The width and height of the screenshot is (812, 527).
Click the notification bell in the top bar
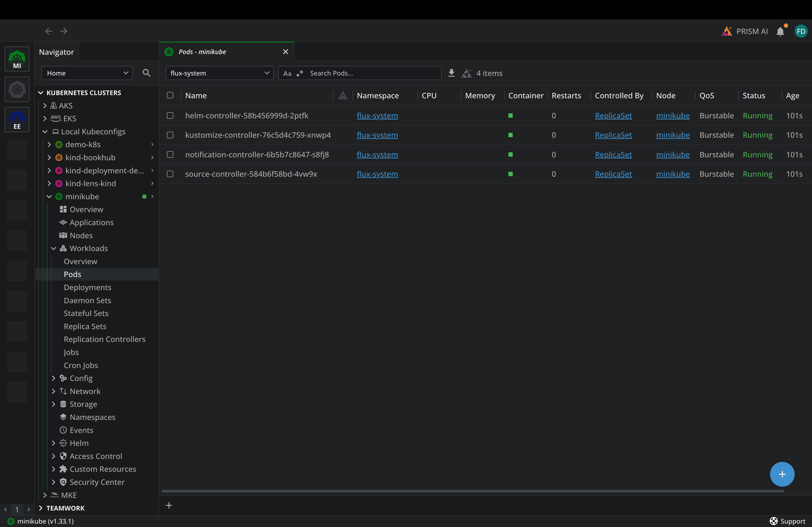coord(781,31)
